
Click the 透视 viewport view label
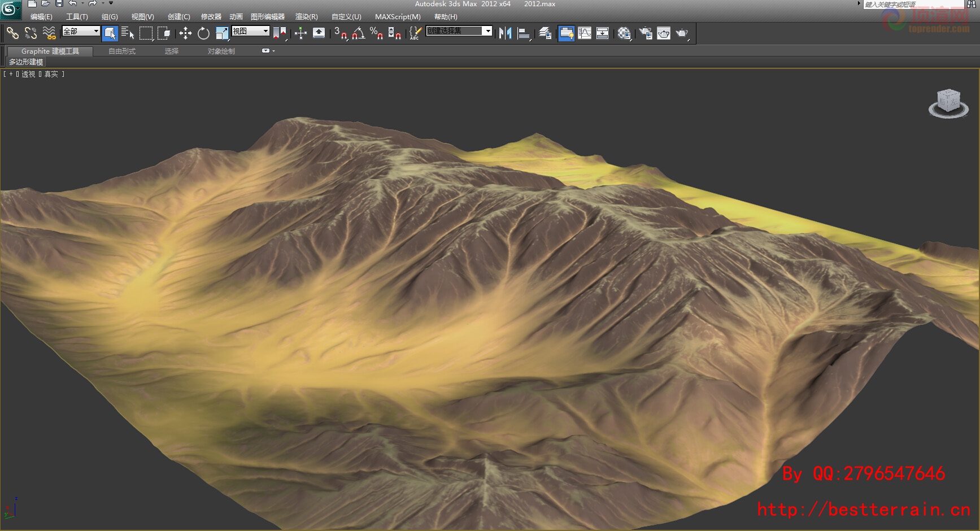[28, 74]
